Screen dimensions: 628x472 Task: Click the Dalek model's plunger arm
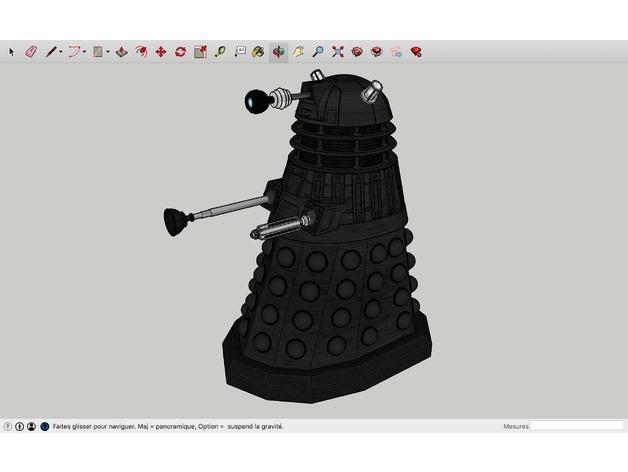point(217,211)
